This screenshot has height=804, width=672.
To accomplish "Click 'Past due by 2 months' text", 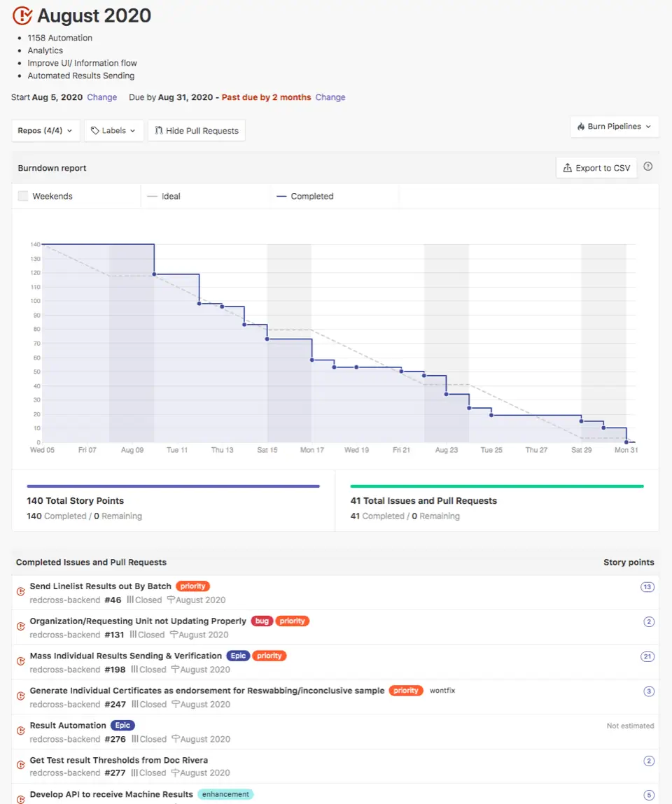I will [266, 97].
